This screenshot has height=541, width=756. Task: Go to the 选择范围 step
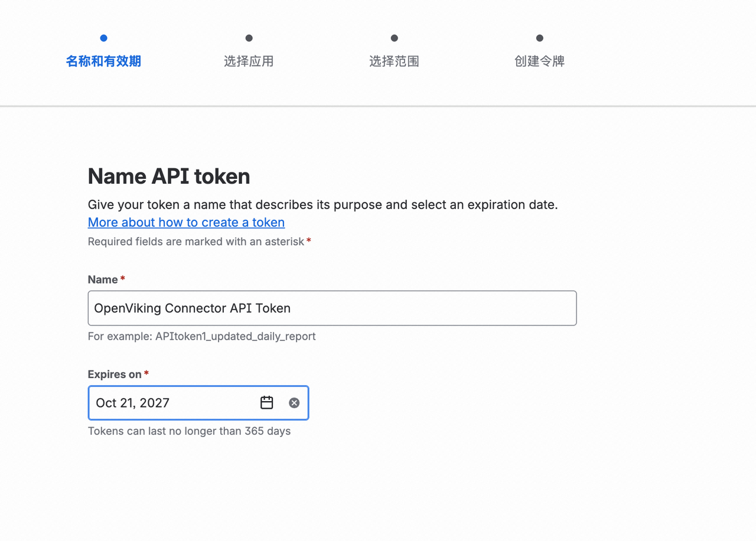coord(394,61)
